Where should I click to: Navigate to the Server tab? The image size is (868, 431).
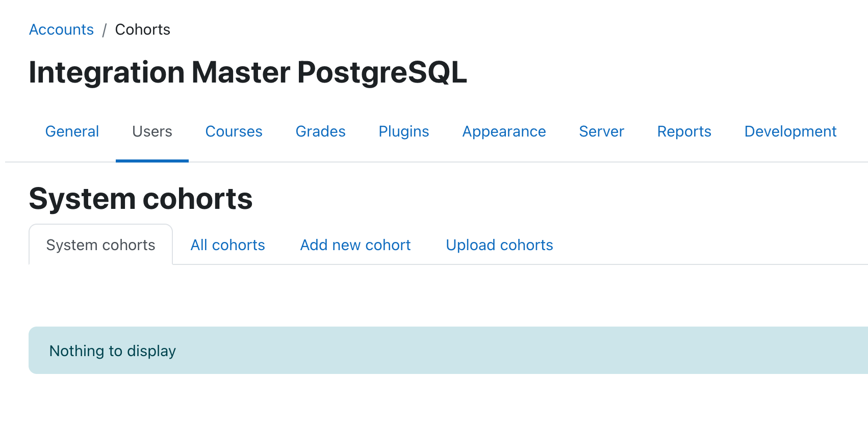click(x=601, y=131)
